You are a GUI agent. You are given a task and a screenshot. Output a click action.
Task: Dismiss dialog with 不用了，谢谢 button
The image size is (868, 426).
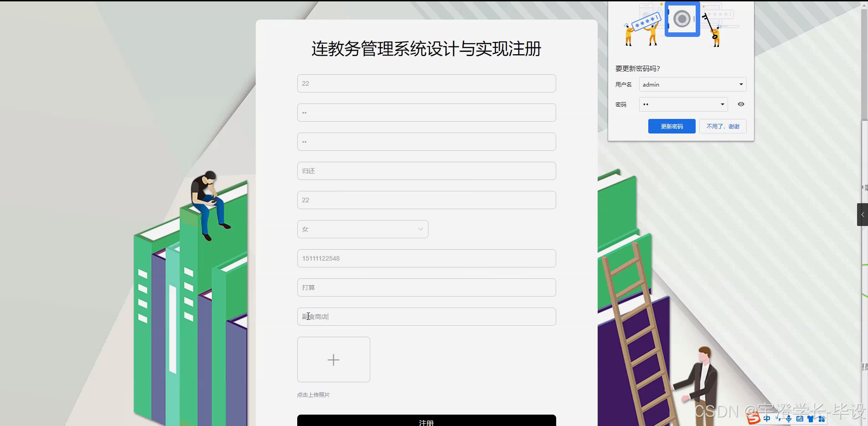(723, 126)
